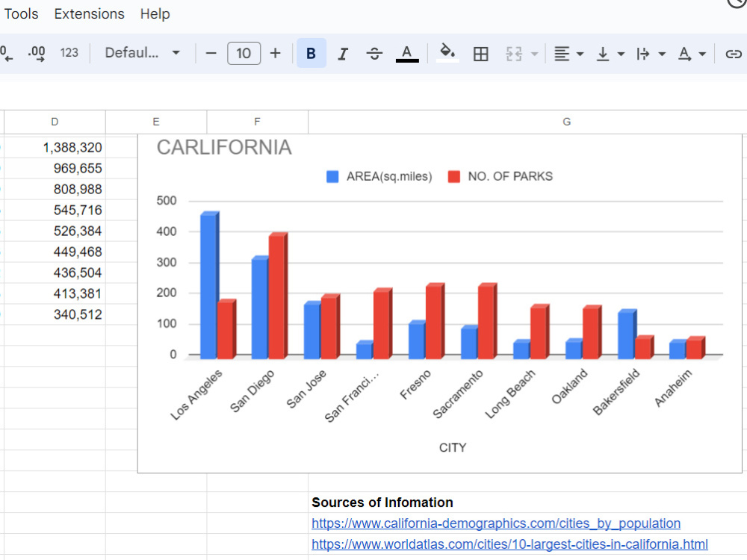Click the insert link icon
The width and height of the screenshot is (747, 560).
(x=734, y=53)
